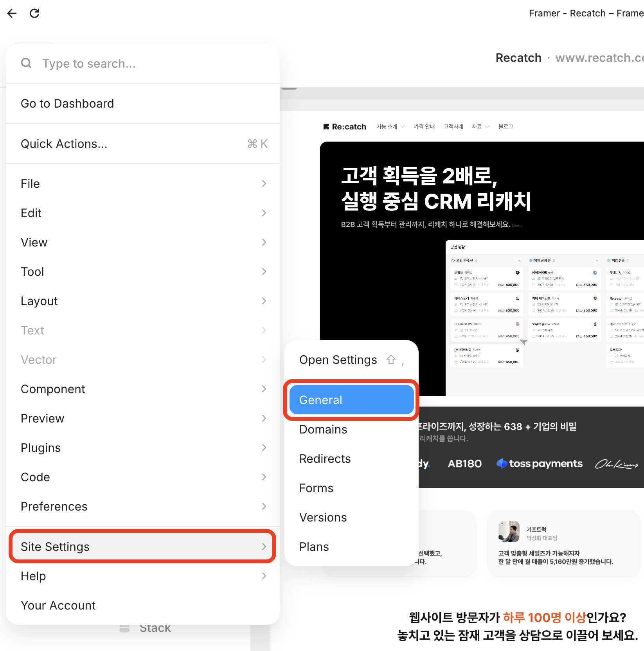The width and height of the screenshot is (644, 651).
Task: Expand the Plugins submenu arrow
Action: pos(264,448)
